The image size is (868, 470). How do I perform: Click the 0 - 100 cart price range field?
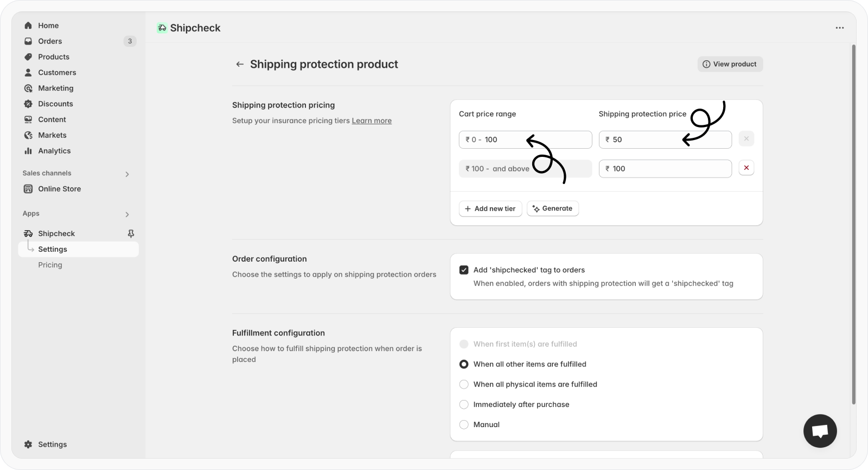525,140
